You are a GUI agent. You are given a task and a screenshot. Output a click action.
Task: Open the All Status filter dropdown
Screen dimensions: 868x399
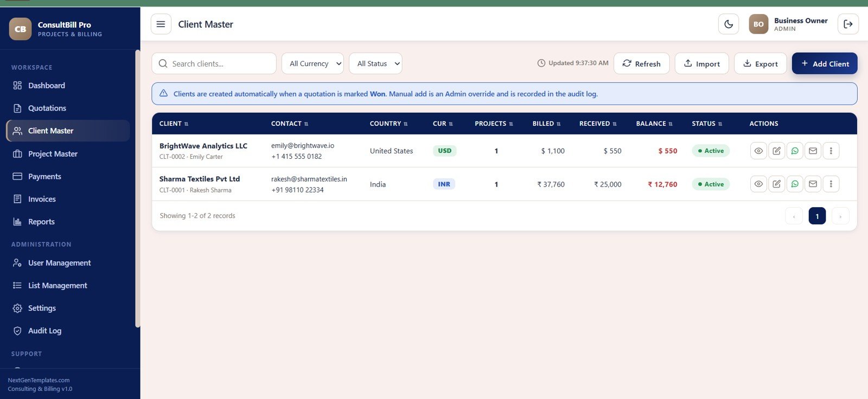pyautogui.click(x=375, y=63)
